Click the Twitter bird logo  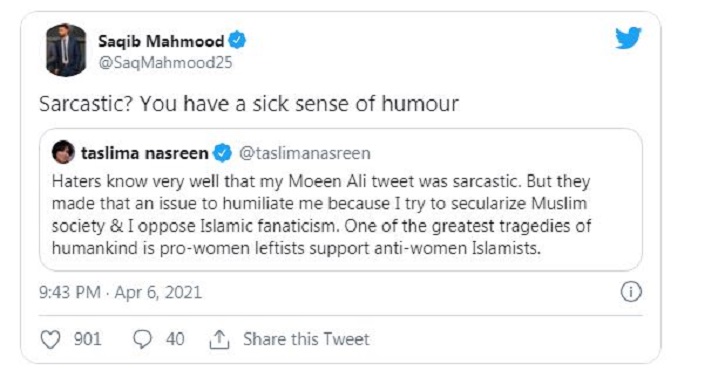click(x=628, y=38)
